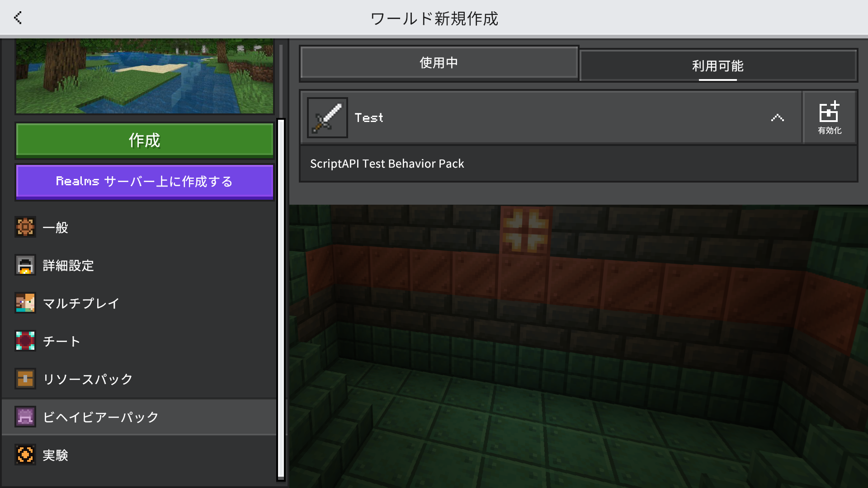Click the チート icon in the sidebar
This screenshot has width=868, height=488.
pos(26,341)
